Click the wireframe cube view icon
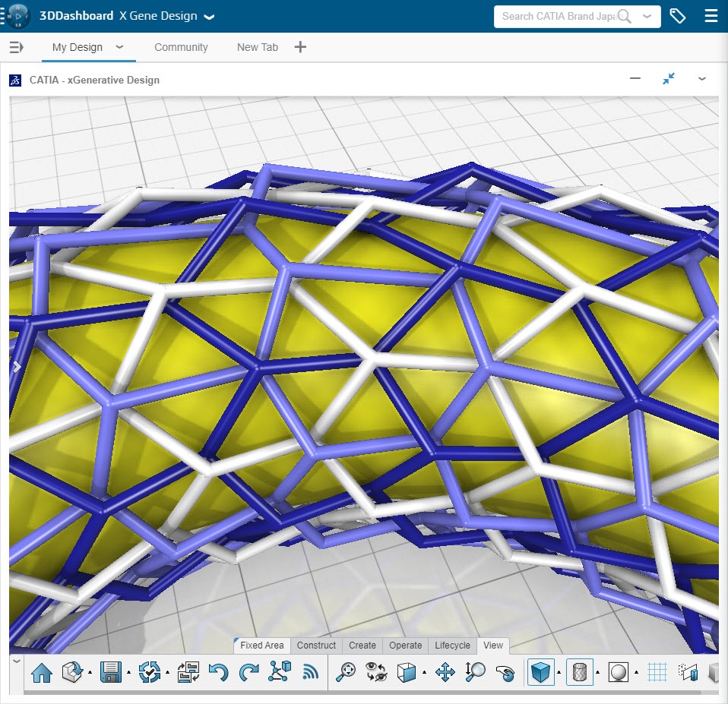Viewport: 728px width, 704px height. pos(407,672)
